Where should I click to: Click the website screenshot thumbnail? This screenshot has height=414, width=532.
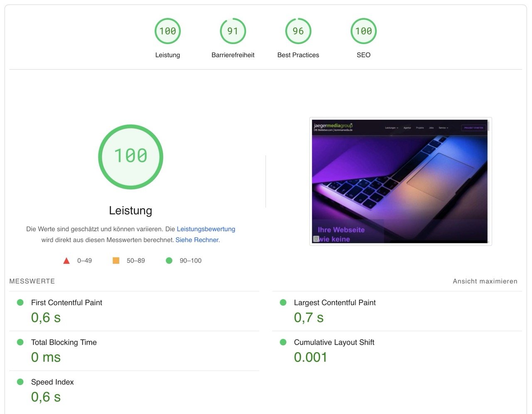(x=400, y=181)
